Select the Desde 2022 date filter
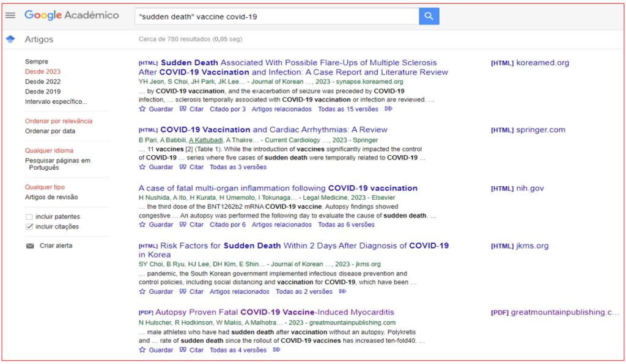This screenshot has width=626, height=364. (43, 81)
